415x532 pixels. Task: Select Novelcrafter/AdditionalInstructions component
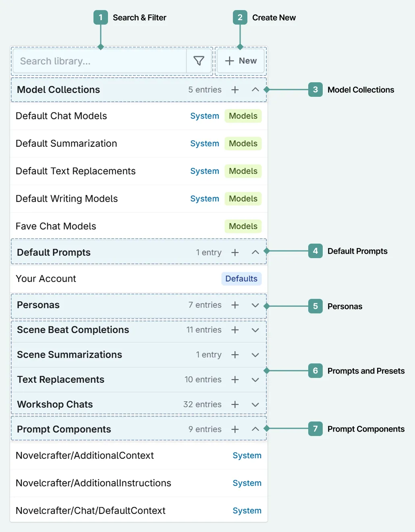[x=93, y=483]
